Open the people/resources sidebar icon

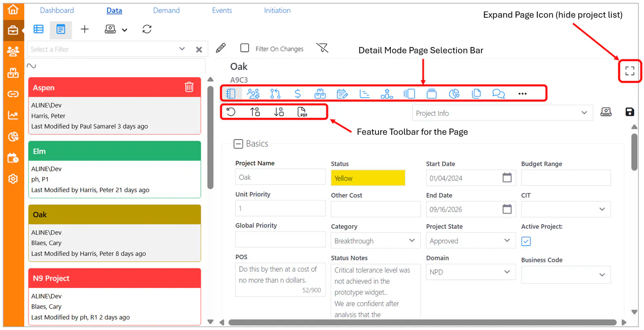[x=13, y=51]
